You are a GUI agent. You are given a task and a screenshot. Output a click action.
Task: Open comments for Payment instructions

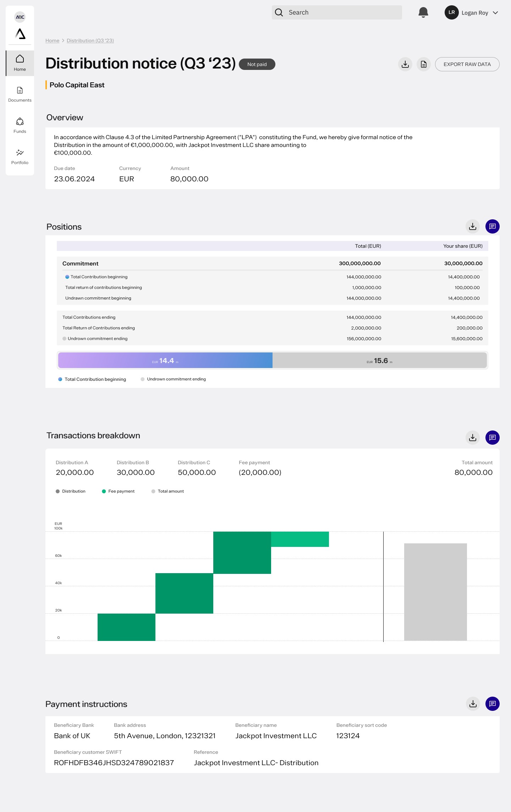(x=493, y=704)
